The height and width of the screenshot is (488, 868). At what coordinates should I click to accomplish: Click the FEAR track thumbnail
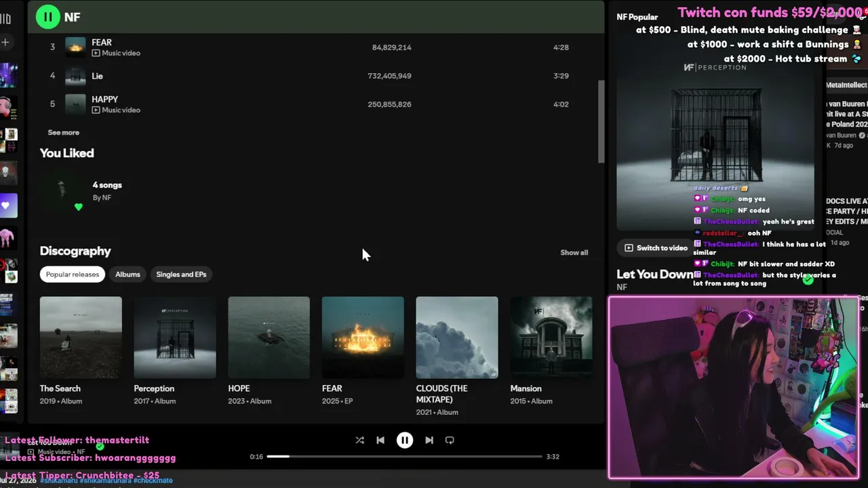pyautogui.click(x=75, y=47)
